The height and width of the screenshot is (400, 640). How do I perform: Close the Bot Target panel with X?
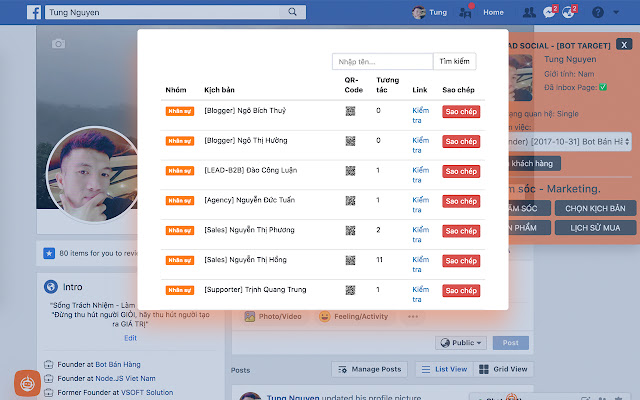624,44
